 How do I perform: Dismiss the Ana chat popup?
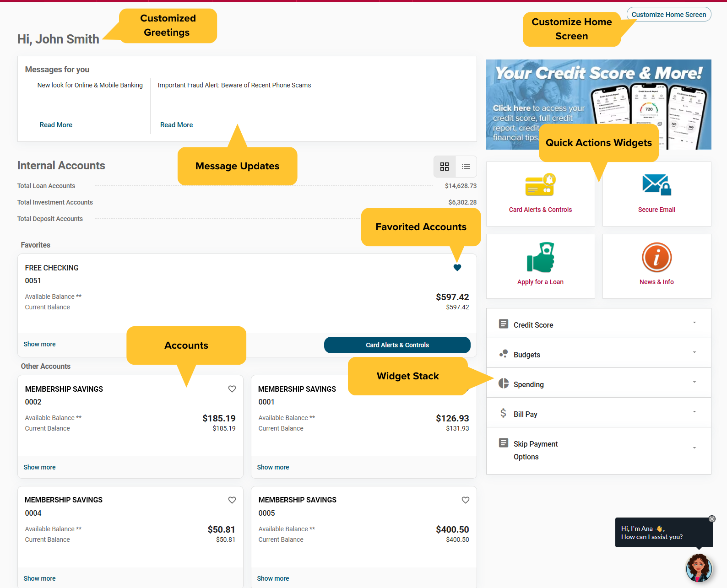point(711,519)
